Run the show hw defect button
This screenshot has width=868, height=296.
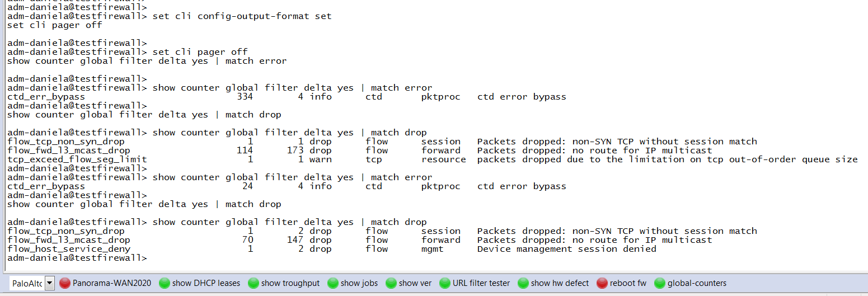(x=560, y=283)
